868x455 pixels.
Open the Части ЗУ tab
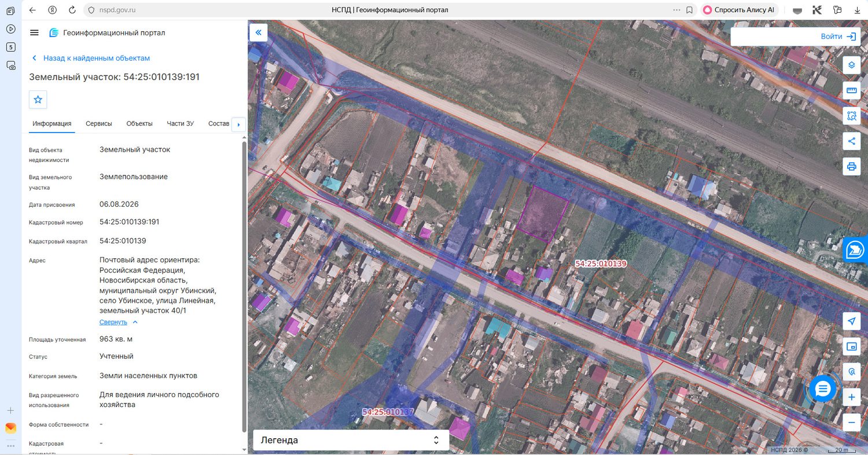(x=181, y=123)
